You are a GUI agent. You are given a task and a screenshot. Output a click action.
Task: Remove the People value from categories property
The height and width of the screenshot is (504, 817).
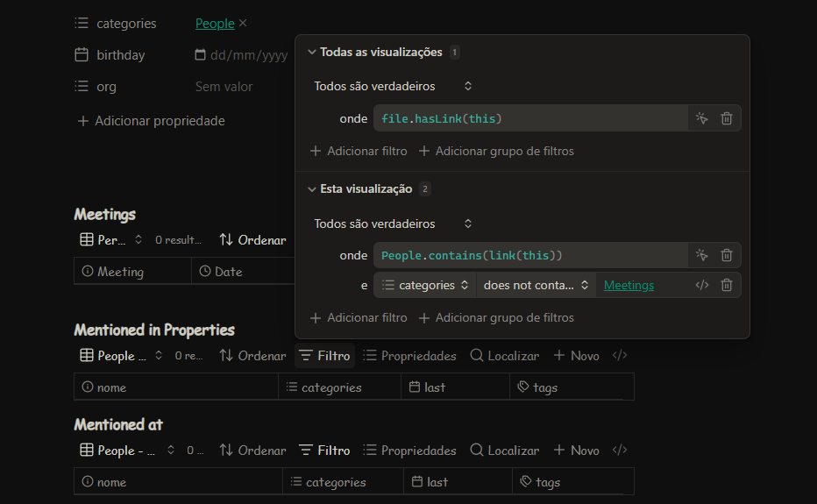[243, 24]
